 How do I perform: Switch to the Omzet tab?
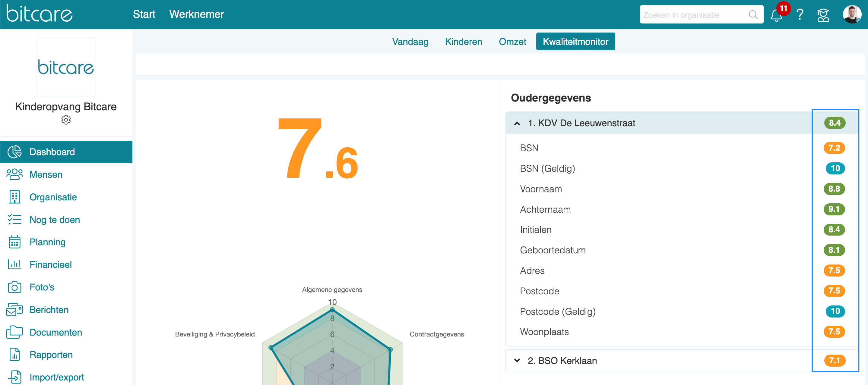click(512, 41)
